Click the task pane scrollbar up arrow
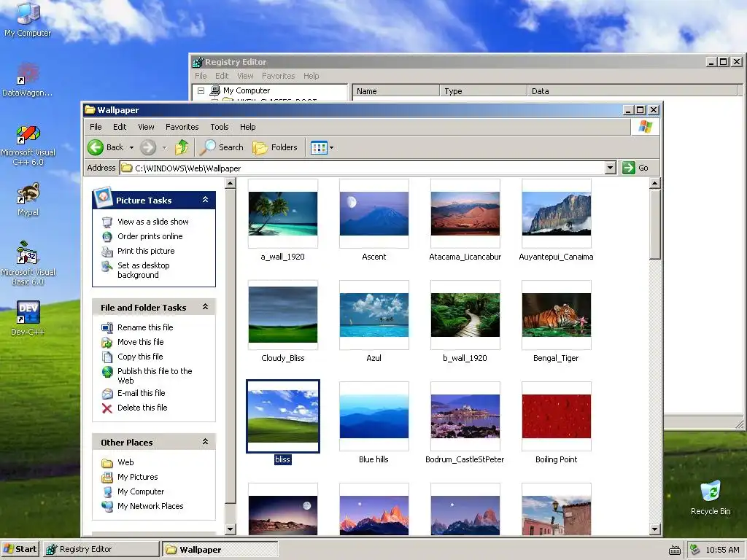747x560 pixels. (230, 183)
